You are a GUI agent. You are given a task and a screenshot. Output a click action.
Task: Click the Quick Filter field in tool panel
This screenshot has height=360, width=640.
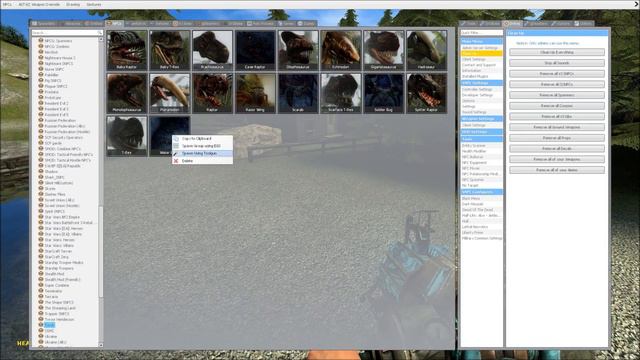click(482, 32)
